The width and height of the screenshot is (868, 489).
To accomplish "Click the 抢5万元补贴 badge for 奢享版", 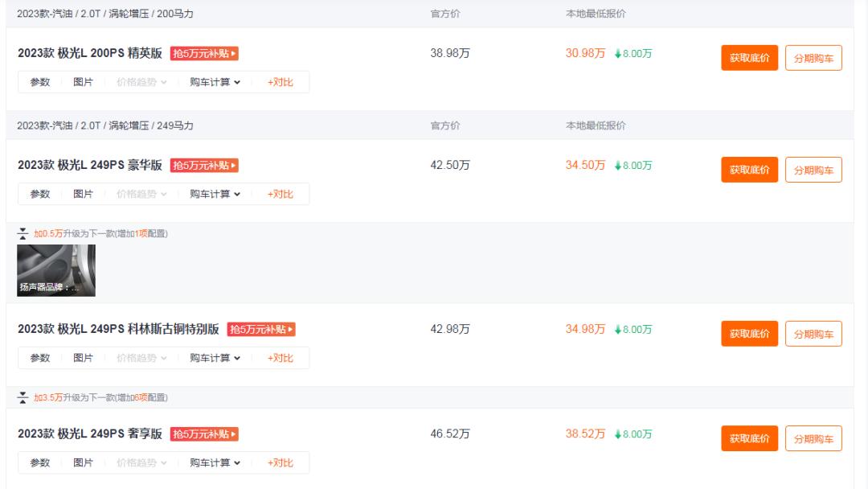I will point(206,435).
